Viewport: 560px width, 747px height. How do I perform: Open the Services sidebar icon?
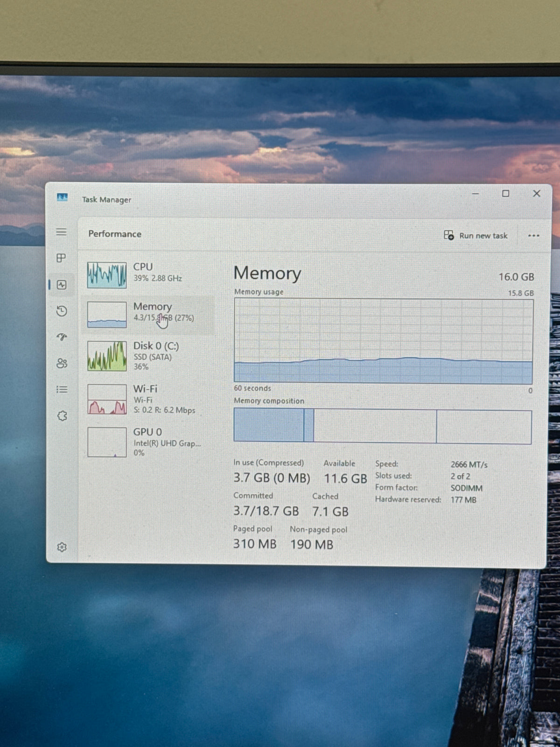[62, 416]
